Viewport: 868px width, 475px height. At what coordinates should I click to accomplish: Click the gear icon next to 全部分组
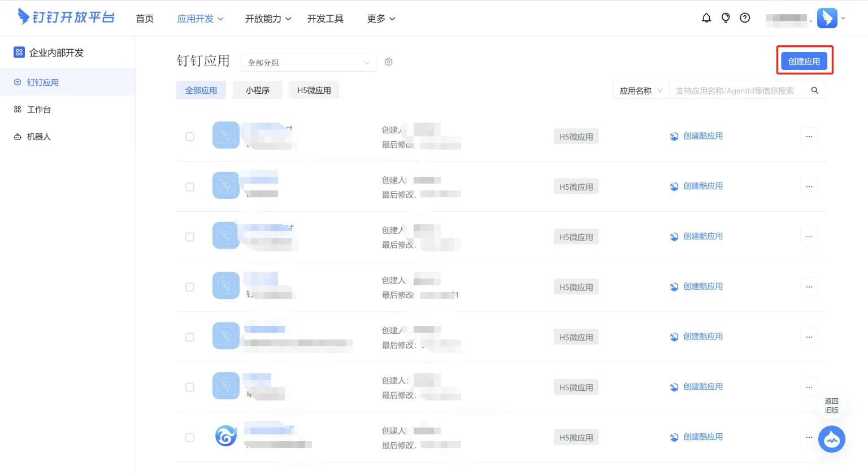(x=388, y=62)
